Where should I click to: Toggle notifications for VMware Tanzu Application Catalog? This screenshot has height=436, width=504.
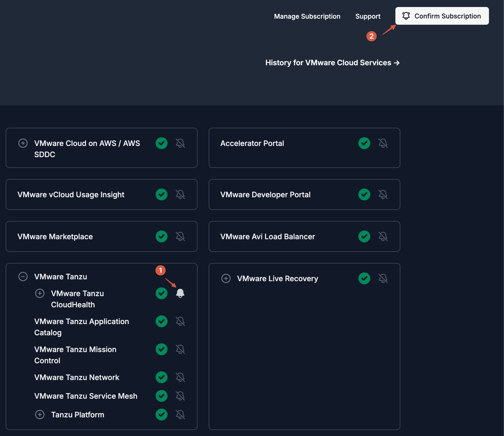coord(180,321)
